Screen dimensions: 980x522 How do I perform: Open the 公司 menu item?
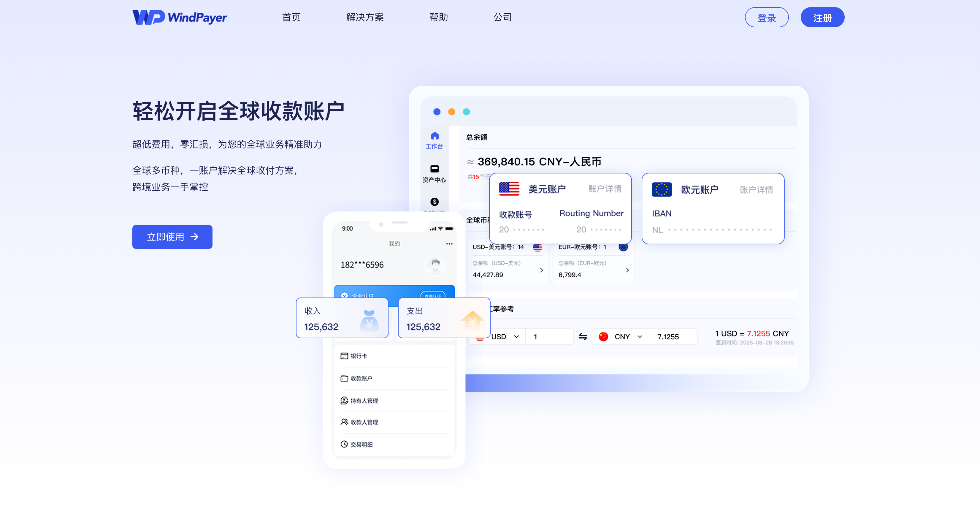click(502, 17)
